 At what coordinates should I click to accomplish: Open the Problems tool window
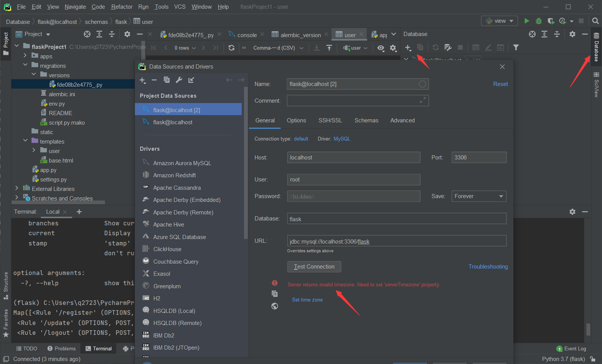point(61,348)
